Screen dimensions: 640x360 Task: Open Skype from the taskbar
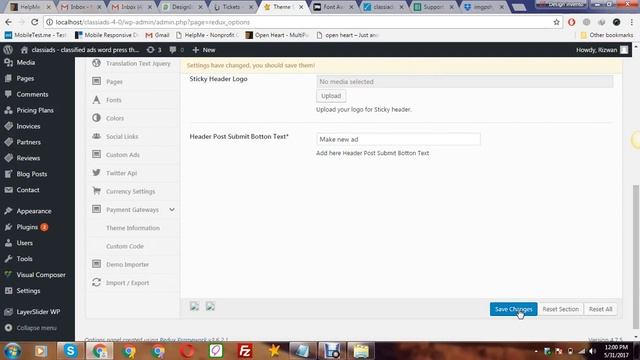tap(70, 351)
